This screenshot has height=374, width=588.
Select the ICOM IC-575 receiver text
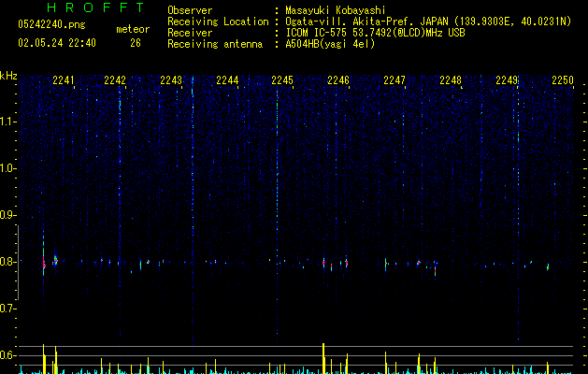(375, 33)
